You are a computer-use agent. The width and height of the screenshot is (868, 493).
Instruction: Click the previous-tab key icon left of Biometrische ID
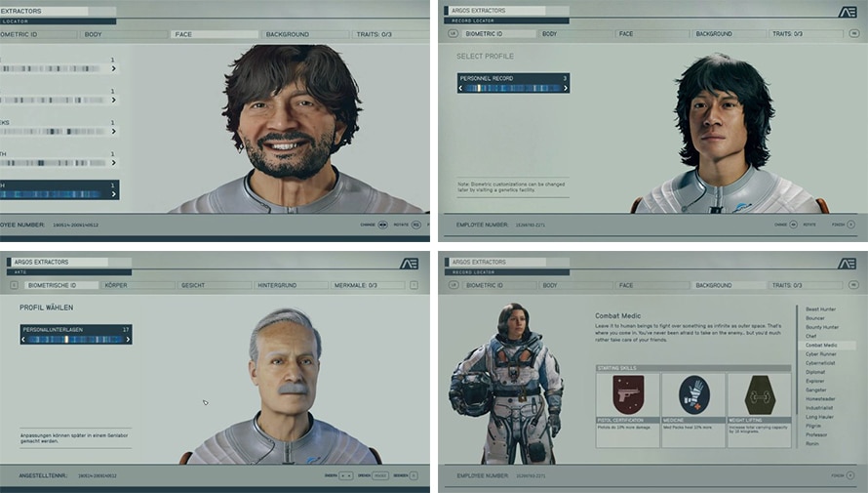point(15,285)
